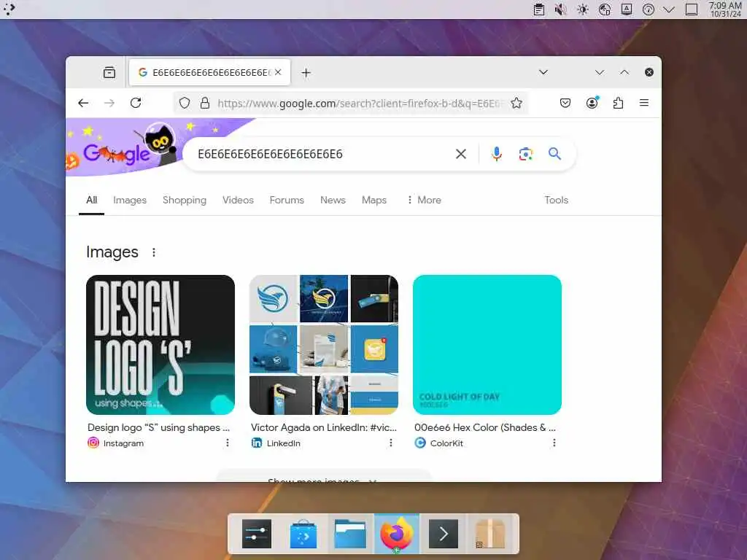The width and height of the screenshot is (747, 560).
Task: Open the Firefox account menu
Action: pyautogui.click(x=592, y=103)
